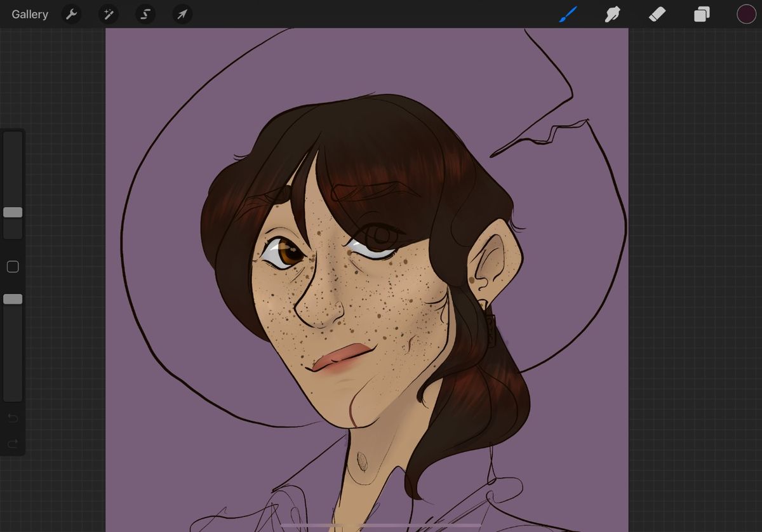This screenshot has height=532, width=762.
Task: Open the Layers panel
Action: tap(702, 14)
